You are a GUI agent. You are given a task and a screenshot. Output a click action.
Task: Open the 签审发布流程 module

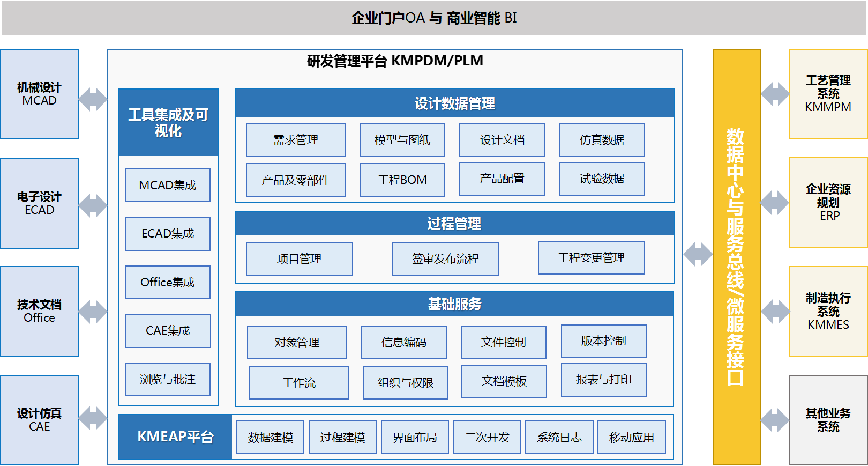click(x=445, y=259)
